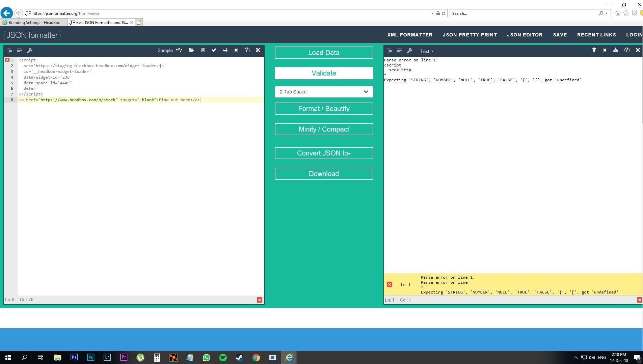
Task: Open Spotify from the Windows taskbar
Action: tap(223, 358)
